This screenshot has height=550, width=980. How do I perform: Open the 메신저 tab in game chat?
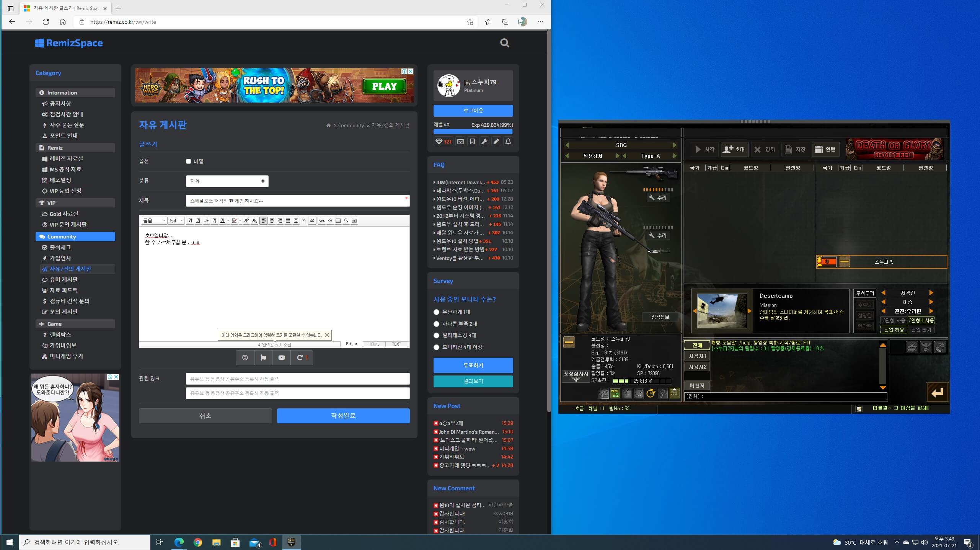pos(697,385)
